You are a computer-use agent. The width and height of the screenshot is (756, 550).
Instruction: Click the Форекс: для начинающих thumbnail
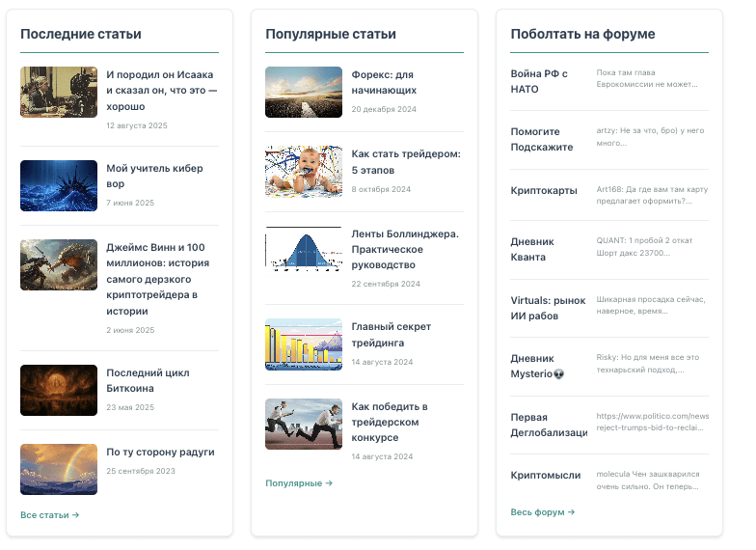(304, 92)
